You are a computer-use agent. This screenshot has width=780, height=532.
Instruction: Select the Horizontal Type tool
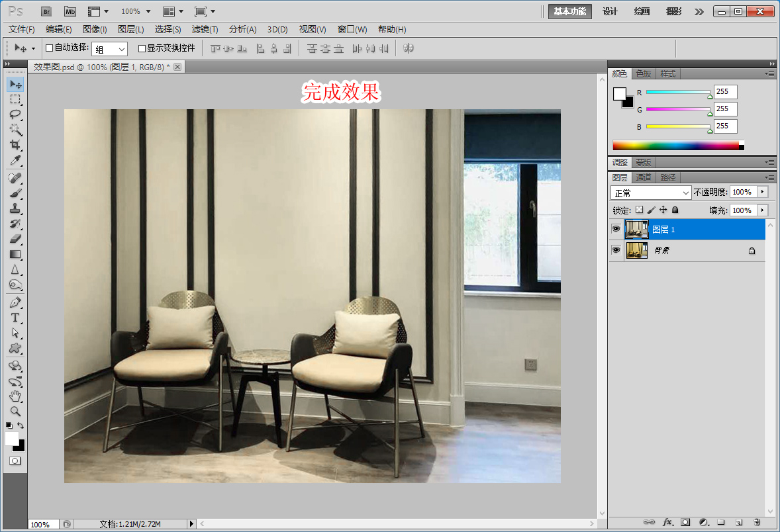[15, 318]
